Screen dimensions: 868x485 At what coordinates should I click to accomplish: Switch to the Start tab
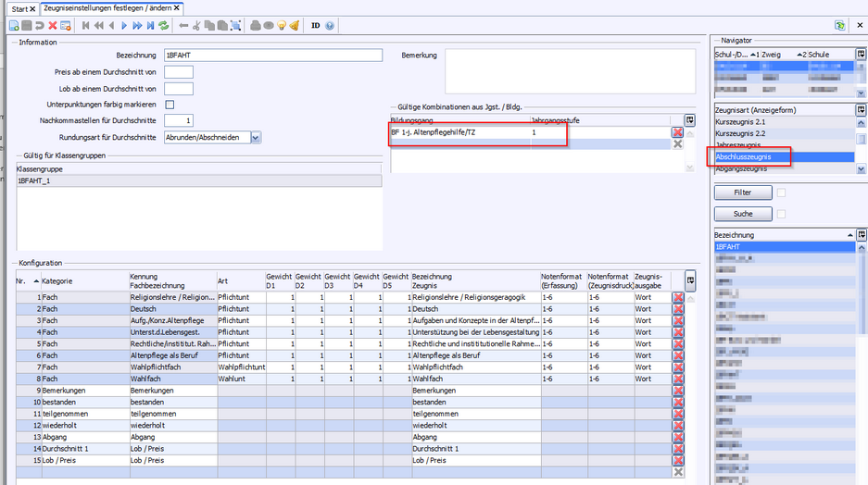tap(19, 8)
